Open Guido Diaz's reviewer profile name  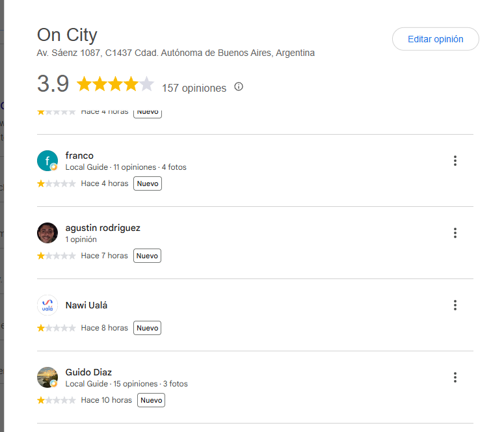(x=88, y=372)
